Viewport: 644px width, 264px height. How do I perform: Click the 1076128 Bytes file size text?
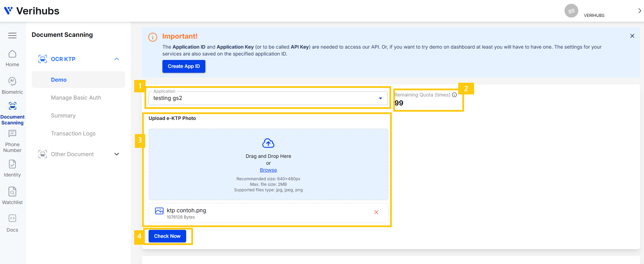(x=181, y=217)
